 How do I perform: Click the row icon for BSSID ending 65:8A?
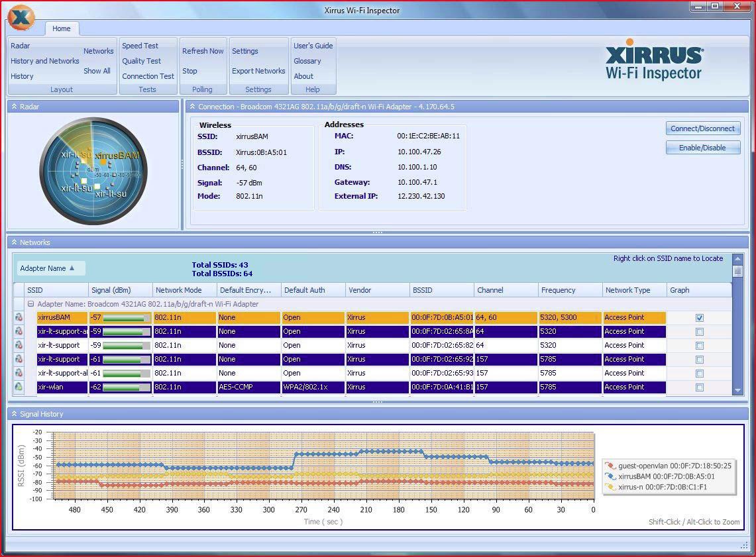(x=19, y=331)
